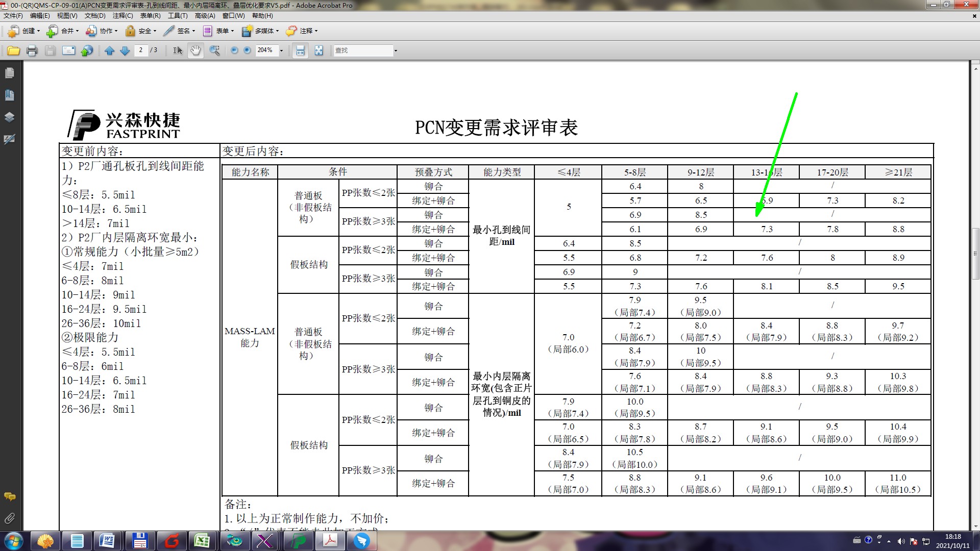Click the volume speaker tray icon

tap(901, 541)
